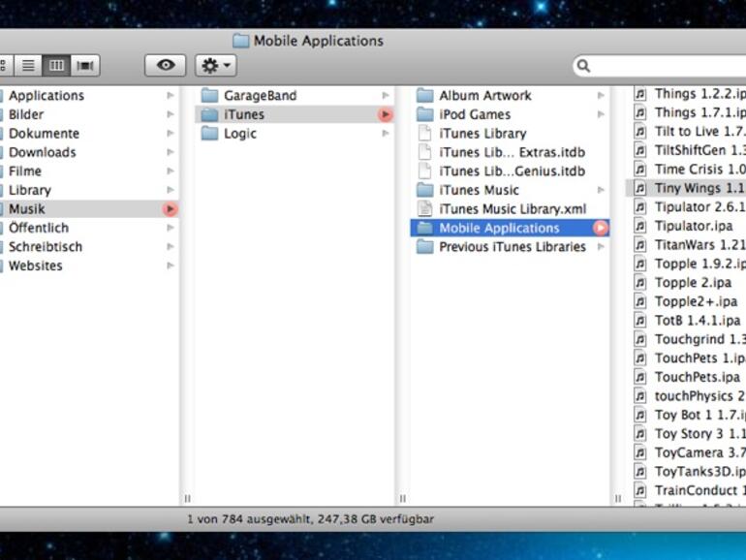Click the status bar selection count text
Screen dimensions: 746x560
coord(310,519)
